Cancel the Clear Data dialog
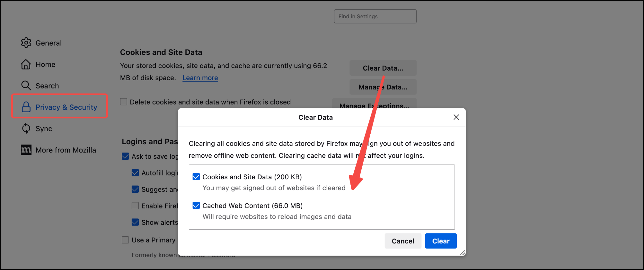The image size is (644, 270). pyautogui.click(x=403, y=241)
